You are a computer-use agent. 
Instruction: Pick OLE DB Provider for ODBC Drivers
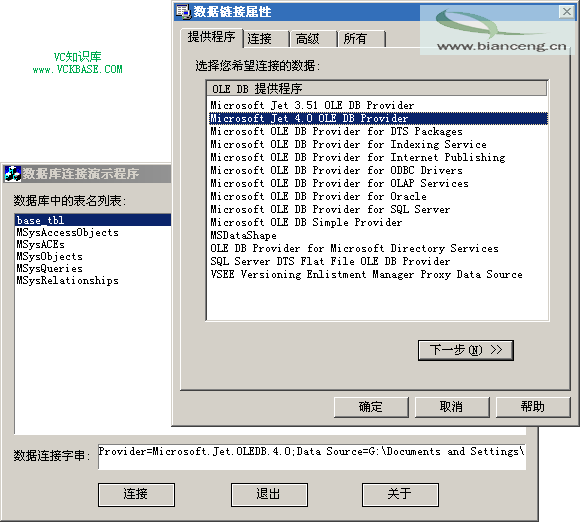coord(377,170)
